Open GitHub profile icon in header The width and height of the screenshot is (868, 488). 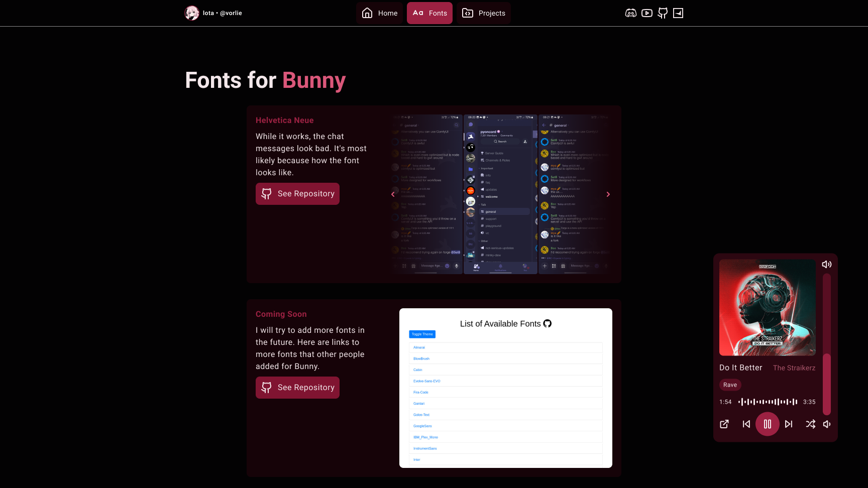663,13
